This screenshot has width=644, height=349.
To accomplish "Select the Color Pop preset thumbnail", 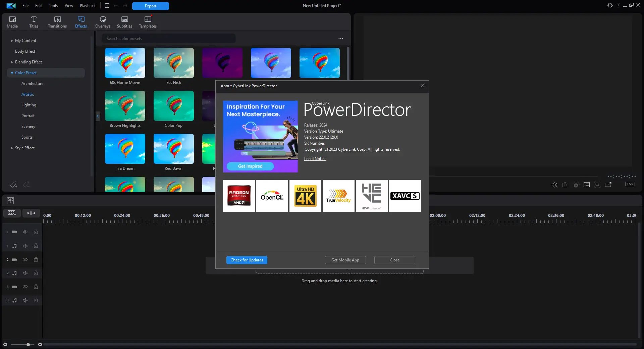I will [174, 106].
